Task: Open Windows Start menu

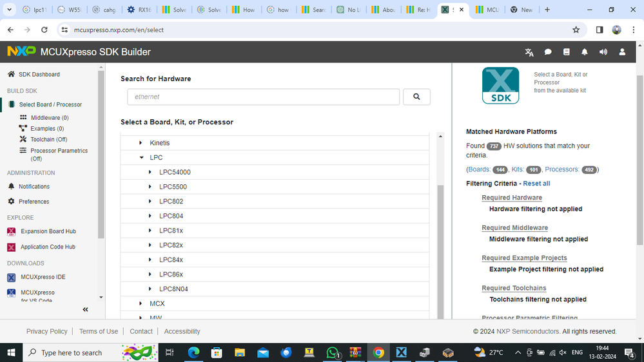Action: tap(11, 352)
